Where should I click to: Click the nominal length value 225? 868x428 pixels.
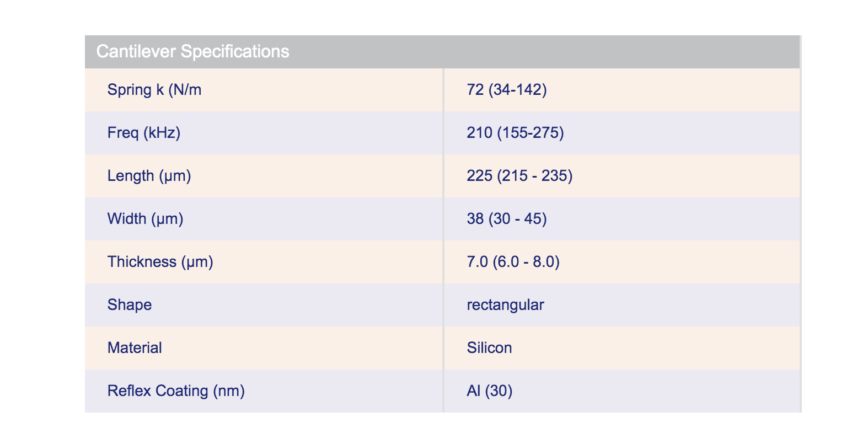point(479,175)
